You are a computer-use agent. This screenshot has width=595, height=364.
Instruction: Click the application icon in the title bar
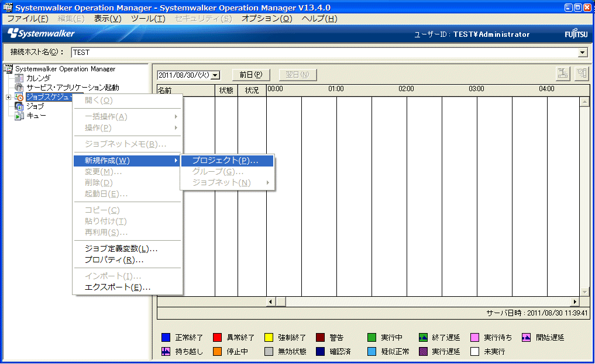pyautogui.click(x=7, y=7)
